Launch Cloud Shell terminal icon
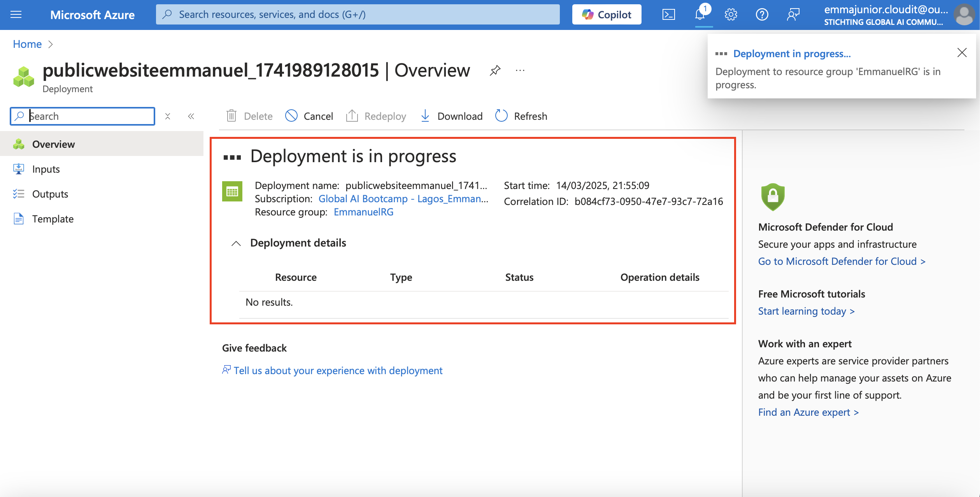The image size is (980, 497). [668, 15]
